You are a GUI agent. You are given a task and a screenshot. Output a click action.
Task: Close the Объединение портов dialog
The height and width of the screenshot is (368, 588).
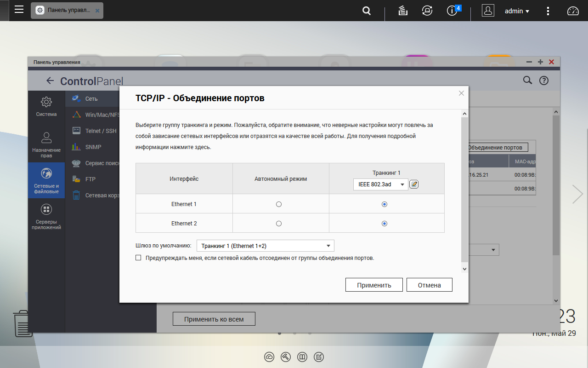coord(461,93)
